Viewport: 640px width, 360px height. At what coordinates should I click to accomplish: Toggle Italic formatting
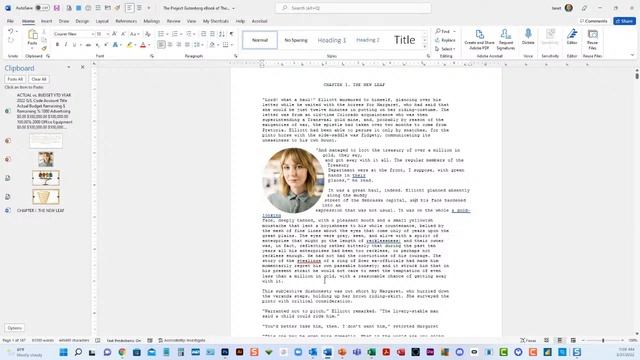click(66, 44)
